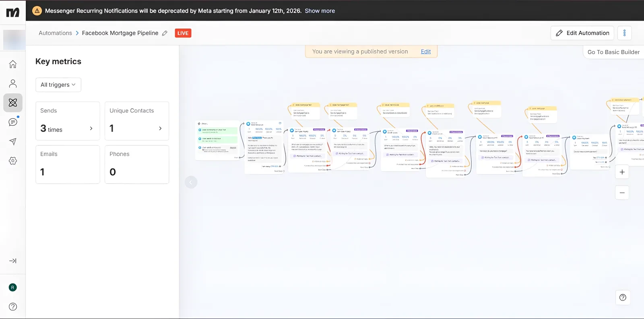Viewport: 644px width, 319px height.
Task: Click the Edit link in published notice
Action: click(425, 52)
